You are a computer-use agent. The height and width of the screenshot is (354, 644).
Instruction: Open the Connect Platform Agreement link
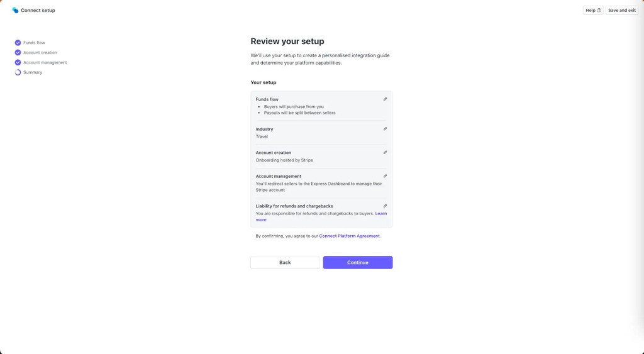(349, 236)
